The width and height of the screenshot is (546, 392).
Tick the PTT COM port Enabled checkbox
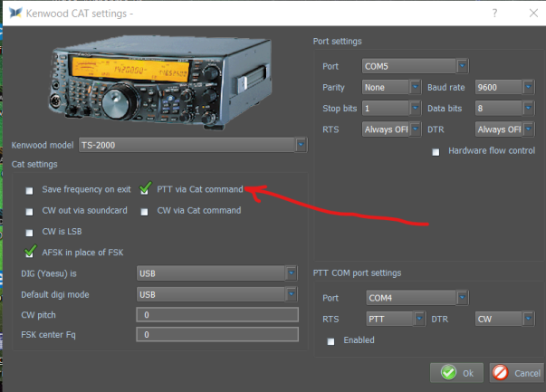pos(331,341)
